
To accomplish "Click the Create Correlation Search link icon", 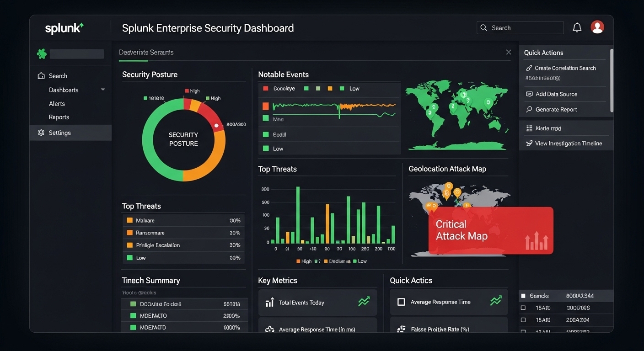I will 529,68.
